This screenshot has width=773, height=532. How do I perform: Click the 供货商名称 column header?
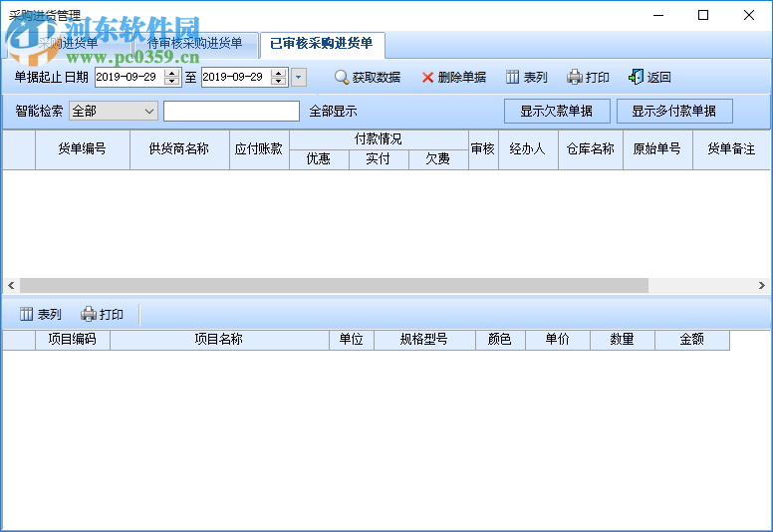click(x=179, y=149)
